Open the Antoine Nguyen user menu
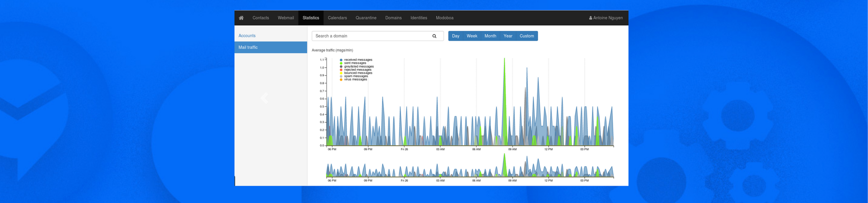 (606, 18)
